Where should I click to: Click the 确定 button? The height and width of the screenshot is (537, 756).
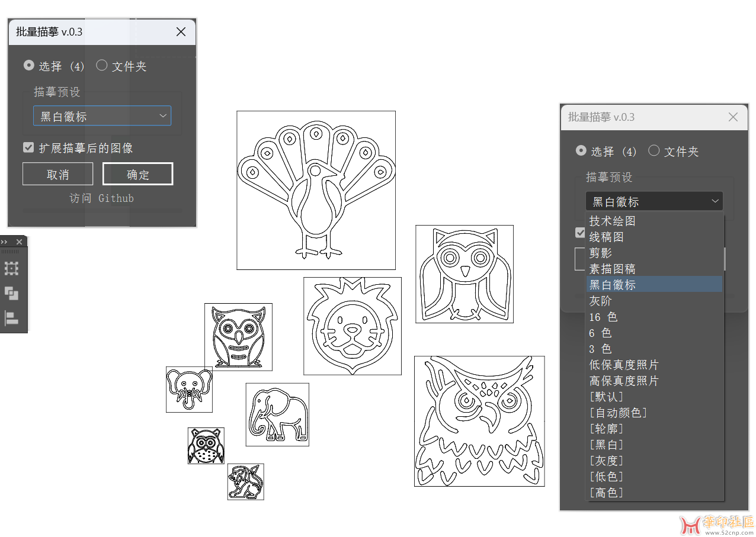pos(138,174)
